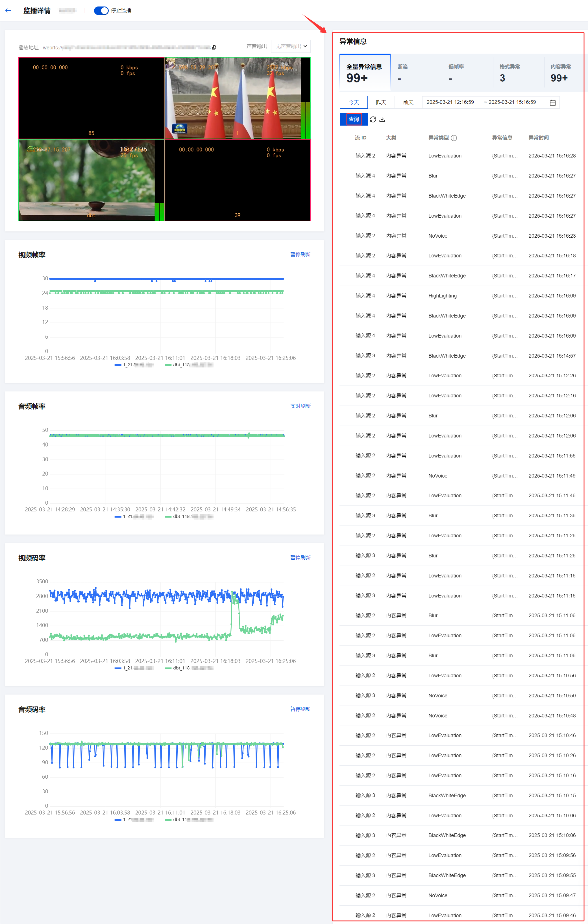Toggle green dbt legend on 音频码率 chart

[x=189, y=820]
